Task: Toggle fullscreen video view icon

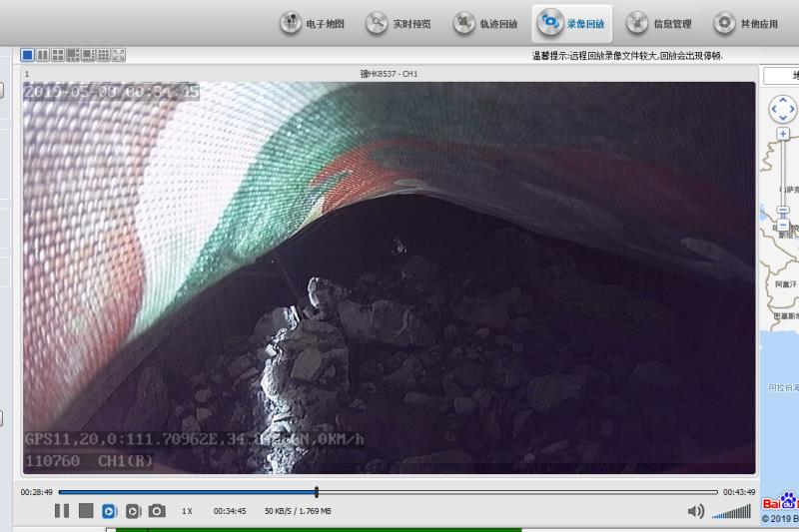Action: (x=119, y=55)
